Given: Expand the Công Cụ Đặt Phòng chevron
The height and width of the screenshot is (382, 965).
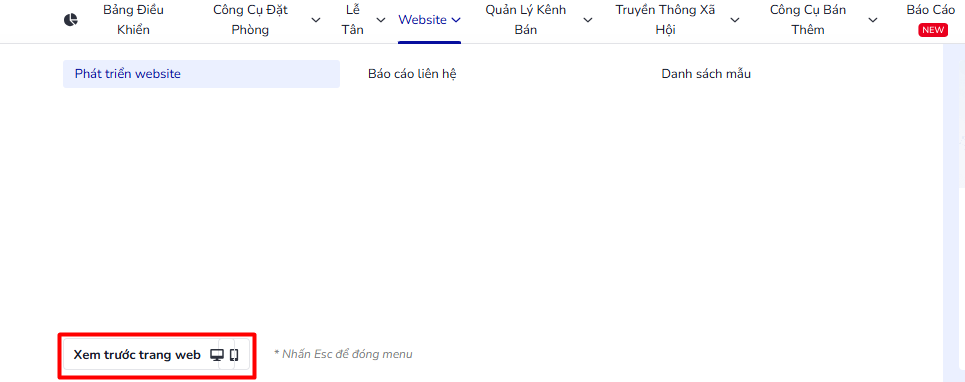Looking at the screenshot, I should [x=316, y=20].
